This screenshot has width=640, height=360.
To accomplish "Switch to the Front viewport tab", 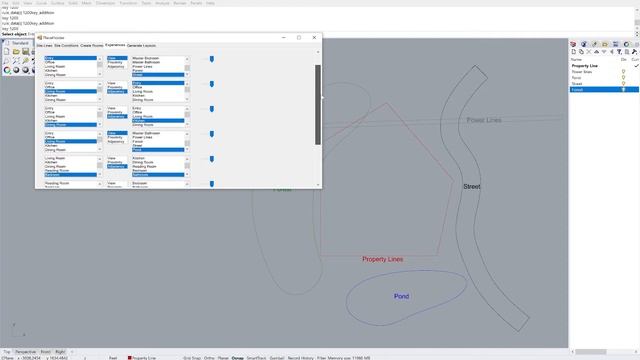I will click(x=45, y=351).
